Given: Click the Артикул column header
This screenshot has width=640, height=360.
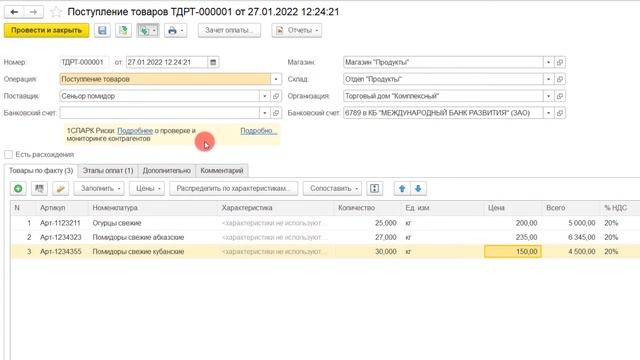Looking at the screenshot, I should (x=62, y=208).
